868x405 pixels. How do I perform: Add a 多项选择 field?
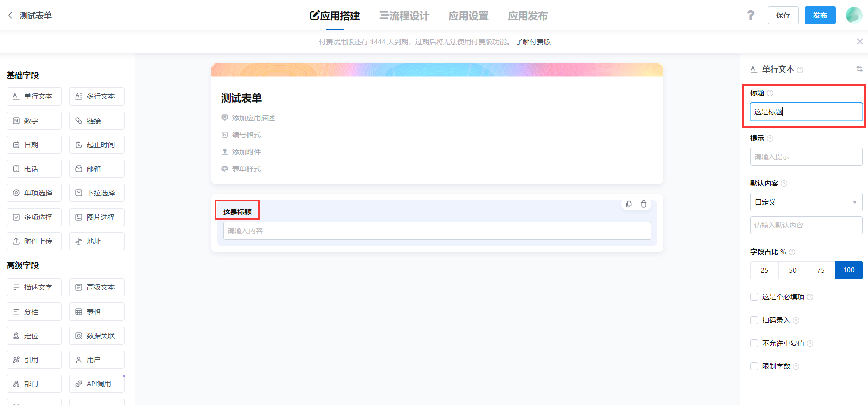point(34,217)
